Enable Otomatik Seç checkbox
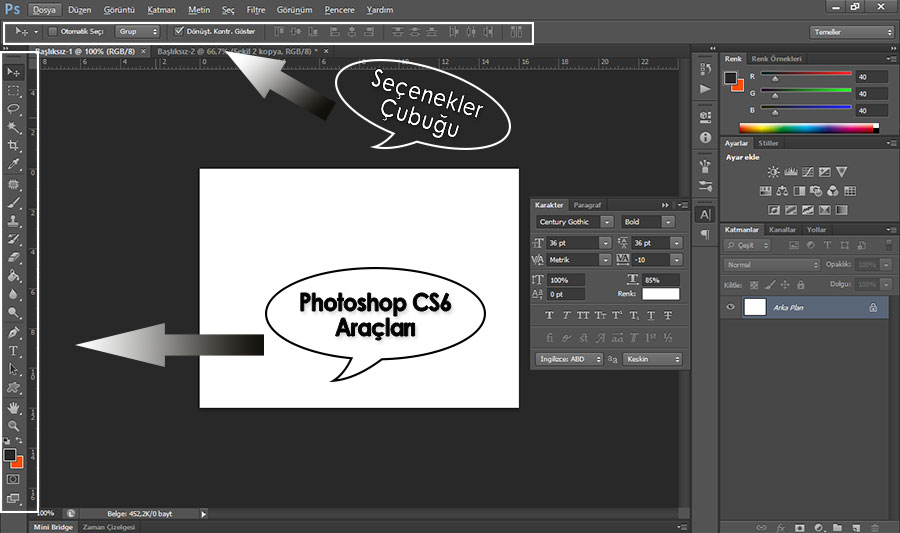The image size is (900, 533). tap(52, 32)
